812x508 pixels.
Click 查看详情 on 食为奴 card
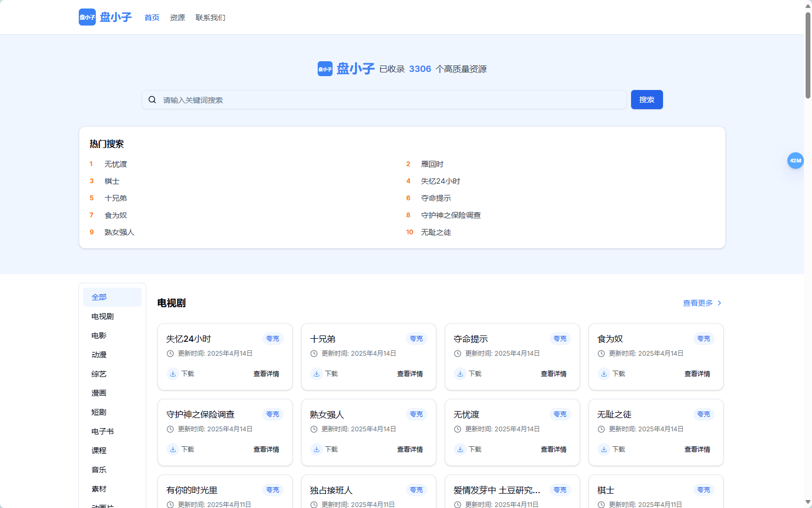click(698, 374)
